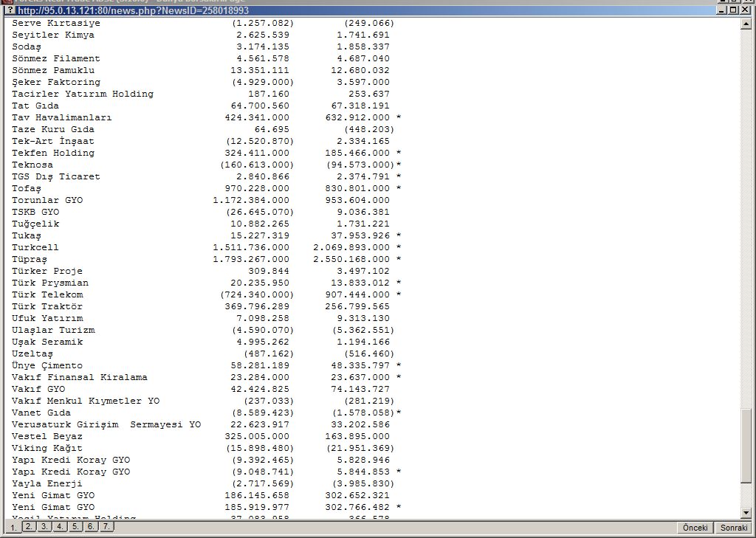
Task: Click Yapı Kredi Koray value (9.392.465)
Action: [263, 460]
